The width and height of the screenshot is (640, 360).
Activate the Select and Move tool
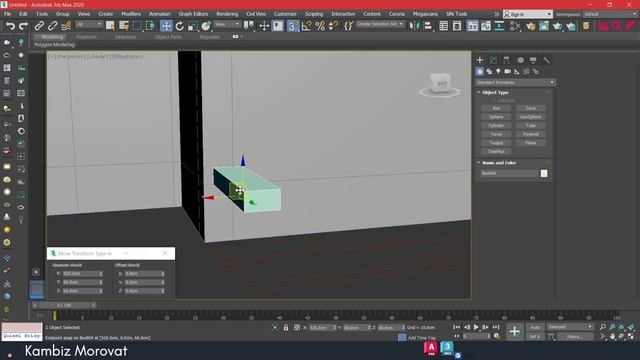pos(166,26)
